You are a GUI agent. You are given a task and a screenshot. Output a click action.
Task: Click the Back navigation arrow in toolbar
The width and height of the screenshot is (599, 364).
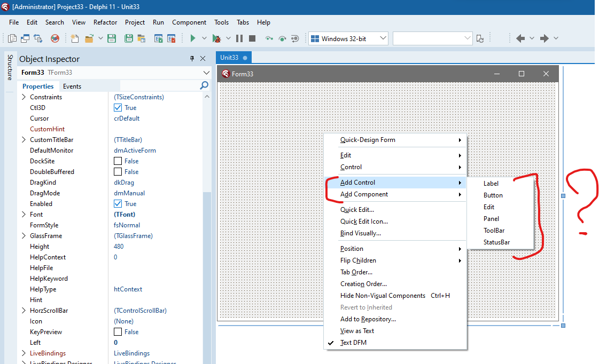pos(520,38)
